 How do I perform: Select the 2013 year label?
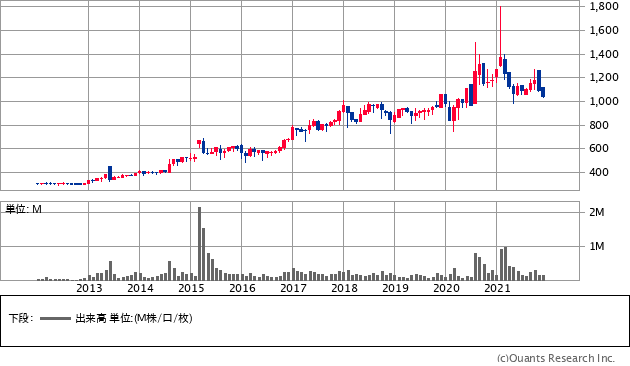pyautogui.click(x=89, y=288)
